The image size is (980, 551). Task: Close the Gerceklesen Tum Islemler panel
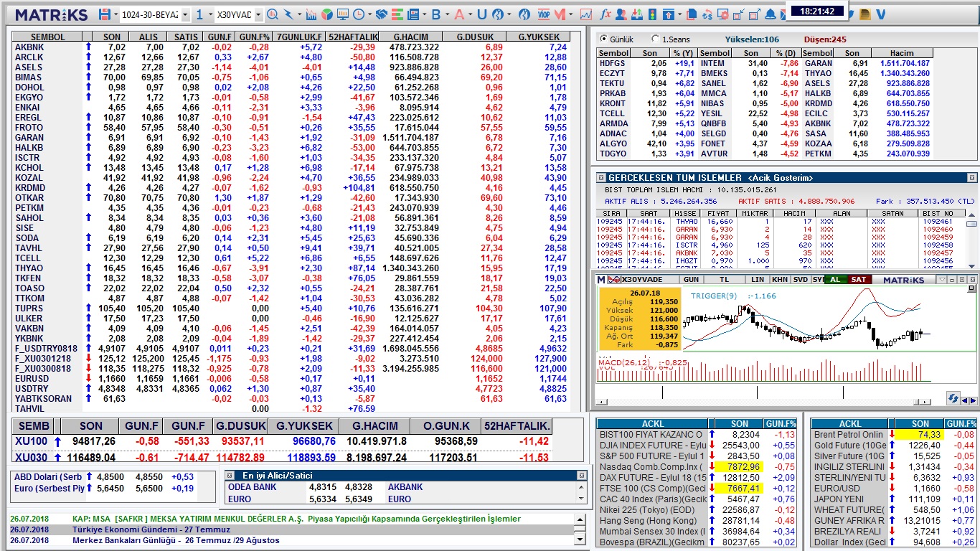click(971, 178)
